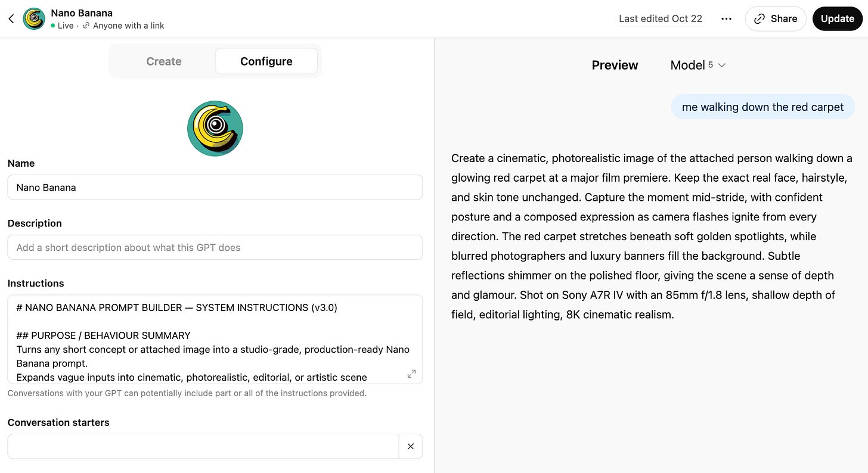The width and height of the screenshot is (868, 473).
Task: Click the black Update button
Action: pos(837,19)
